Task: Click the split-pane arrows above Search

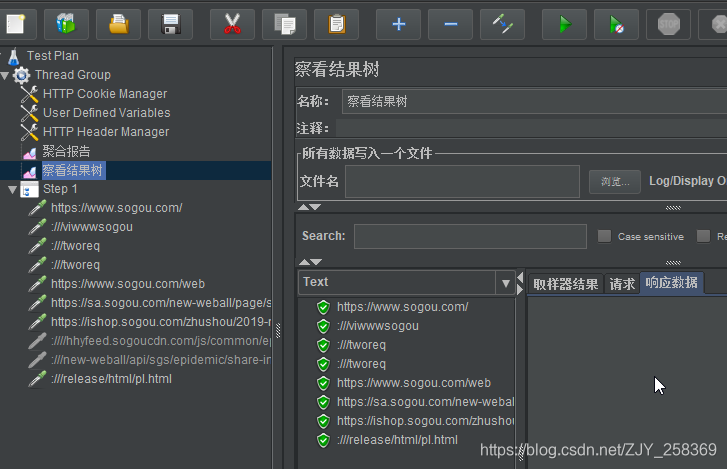Action: click(309, 207)
